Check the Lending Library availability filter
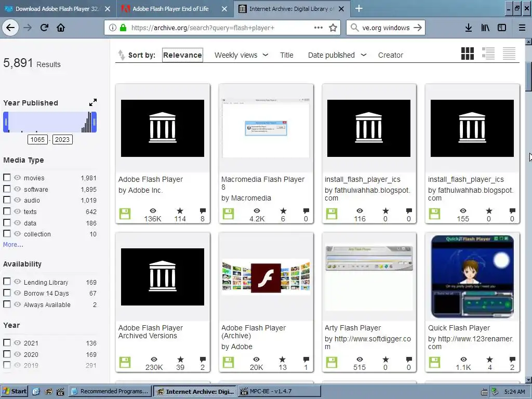 coord(7,282)
